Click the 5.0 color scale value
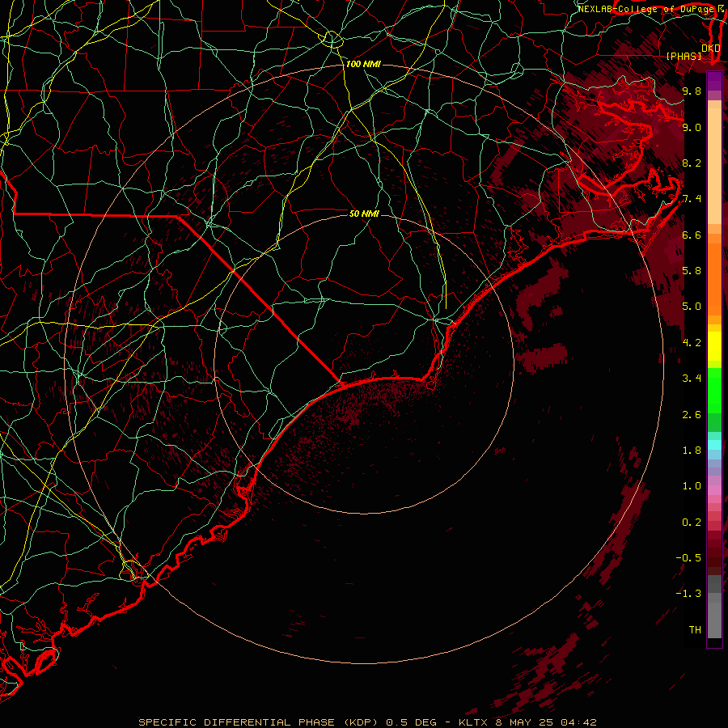Screen dimensions: 728x728 (692, 307)
